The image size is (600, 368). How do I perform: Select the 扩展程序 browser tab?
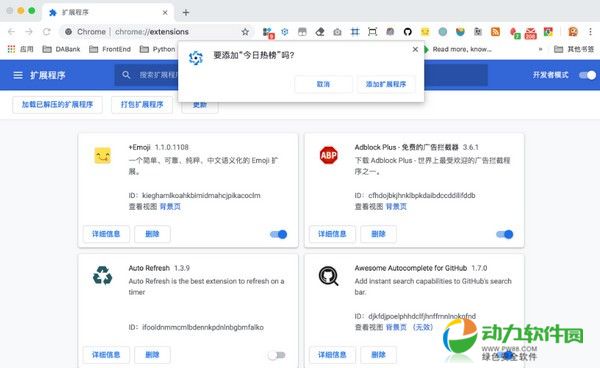point(108,13)
